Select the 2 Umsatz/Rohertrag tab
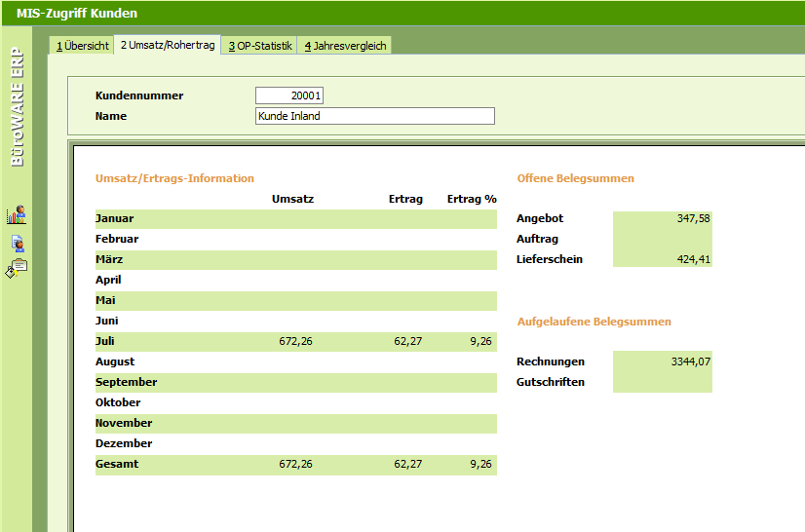The image size is (805, 532). pos(168,45)
